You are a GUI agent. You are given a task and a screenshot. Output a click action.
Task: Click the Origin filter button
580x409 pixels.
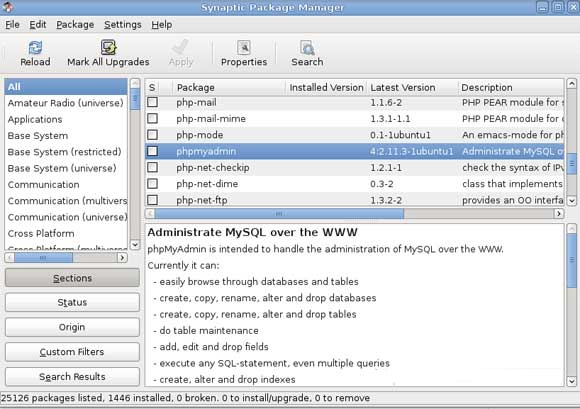click(72, 327)
